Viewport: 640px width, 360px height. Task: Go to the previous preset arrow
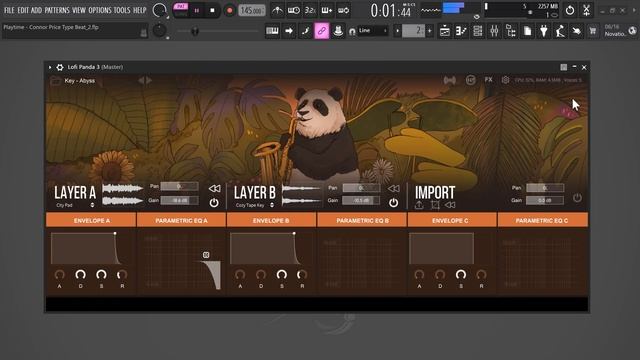tap(141, 81)
